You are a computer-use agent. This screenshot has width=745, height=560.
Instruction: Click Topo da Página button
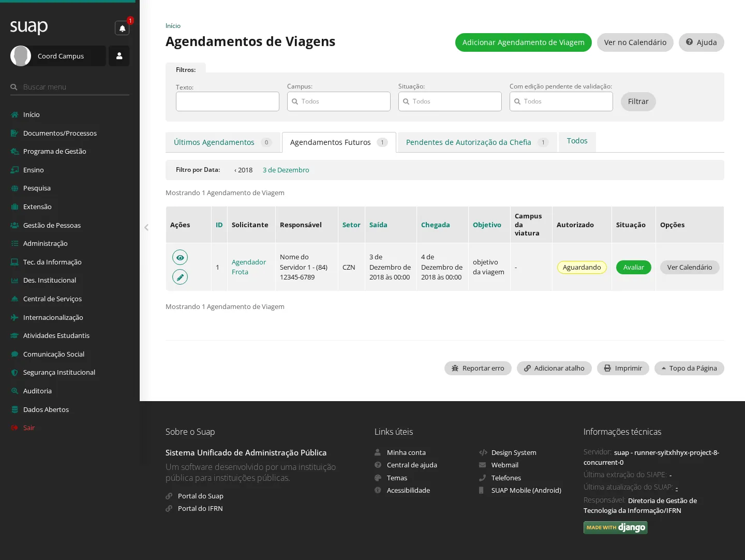[689, 368]
